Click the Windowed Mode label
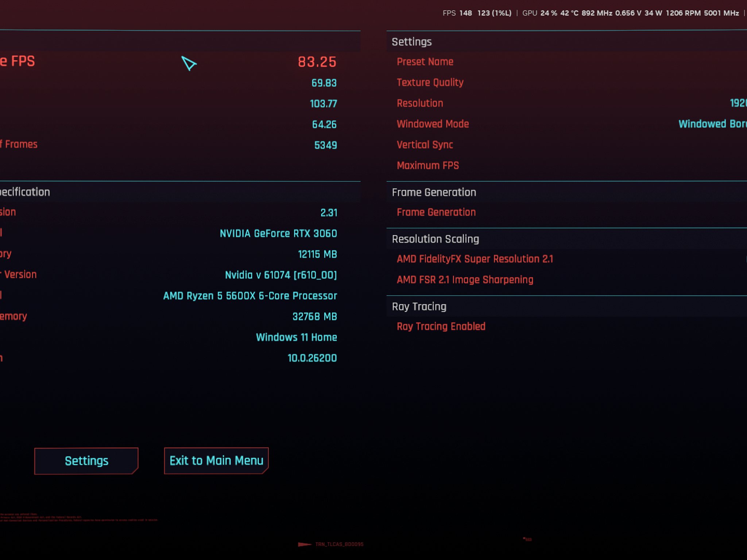Viewport: 747px width, 560px height. [x=433, y=124]
